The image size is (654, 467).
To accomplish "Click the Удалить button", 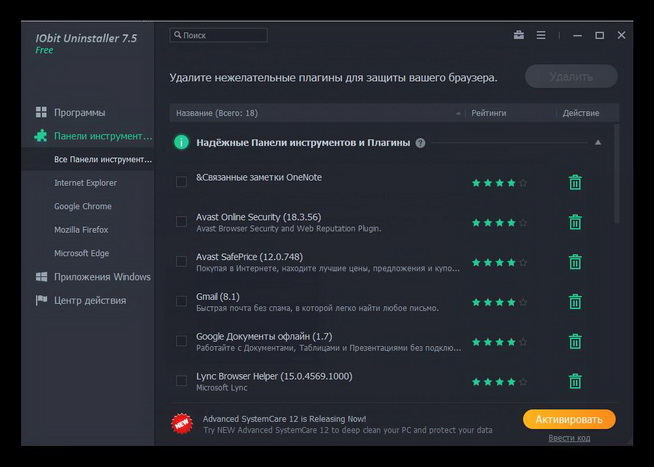I will click(571, 76).
